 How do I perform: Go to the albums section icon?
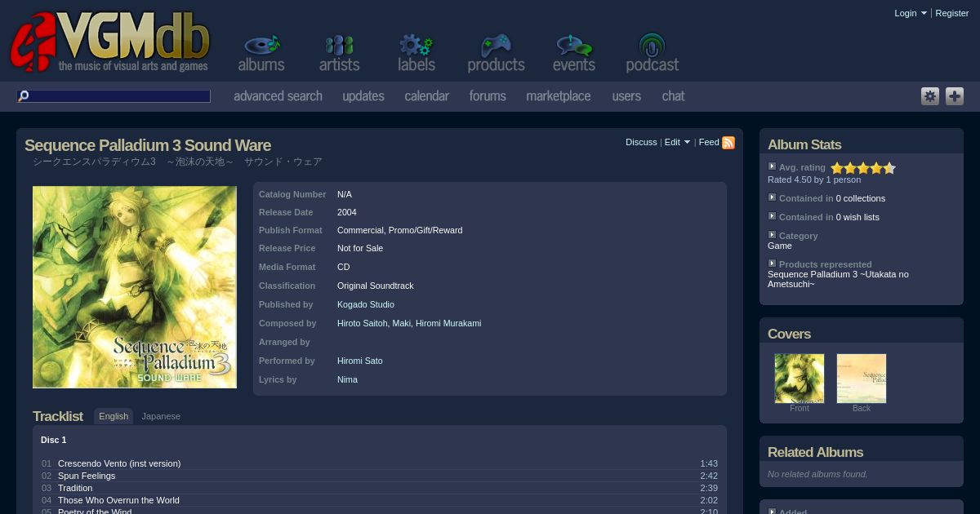(x=261, y=54)
